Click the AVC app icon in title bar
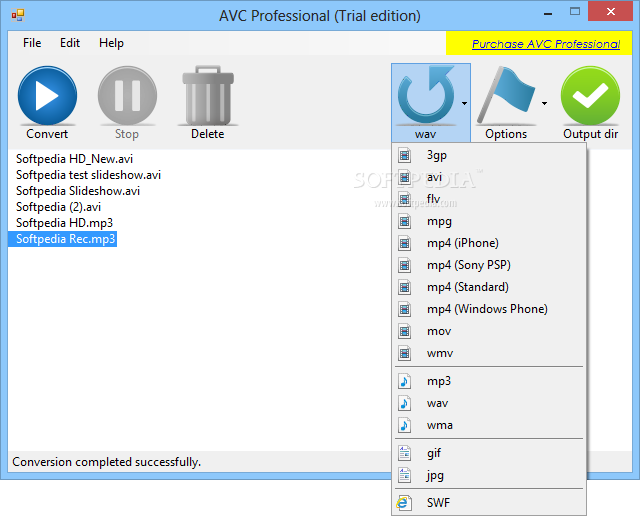Viewport: 640px width, 516px height. pos(18,16)
